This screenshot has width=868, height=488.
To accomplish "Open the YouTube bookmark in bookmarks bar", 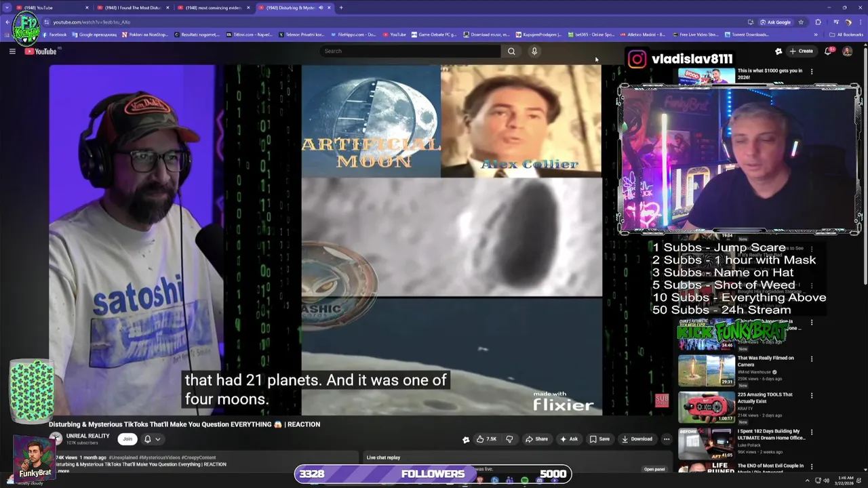I will click(x=395, y=35).
